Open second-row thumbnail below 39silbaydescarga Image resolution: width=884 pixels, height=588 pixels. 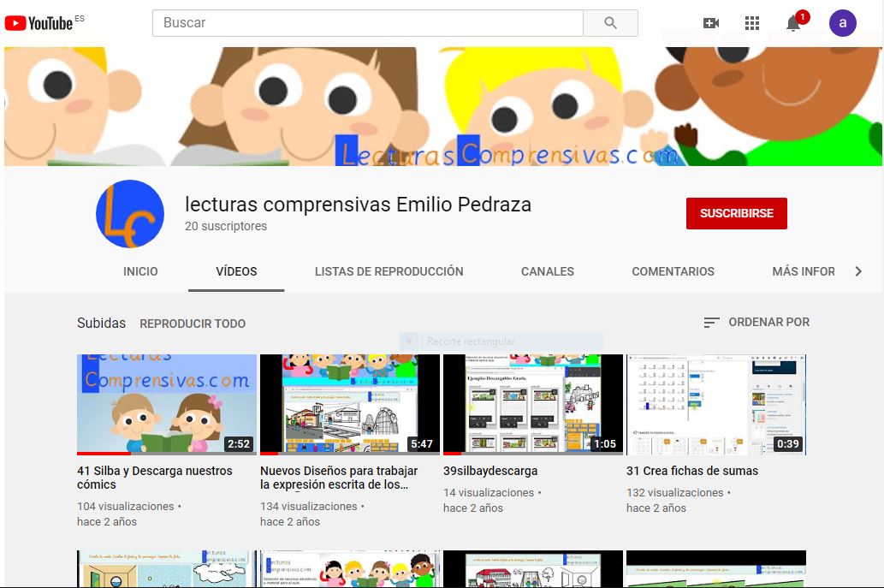coord(533,569)
